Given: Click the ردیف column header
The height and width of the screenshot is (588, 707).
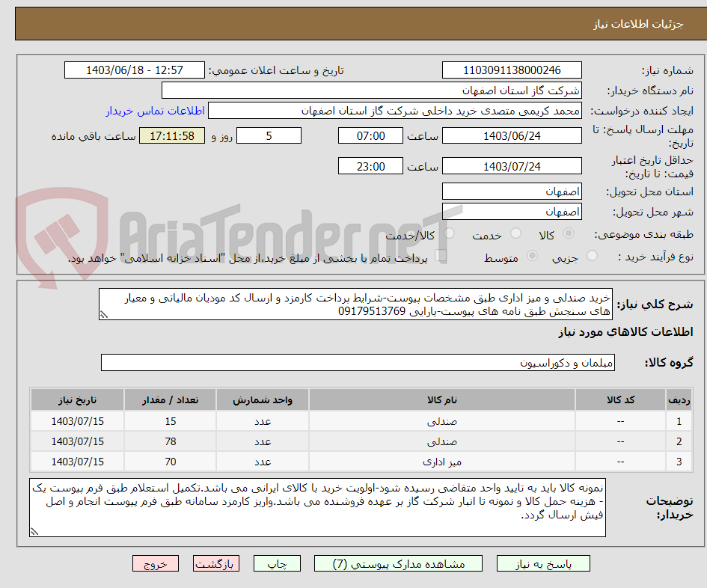Looking at the screenshot, I should [679, 400].
